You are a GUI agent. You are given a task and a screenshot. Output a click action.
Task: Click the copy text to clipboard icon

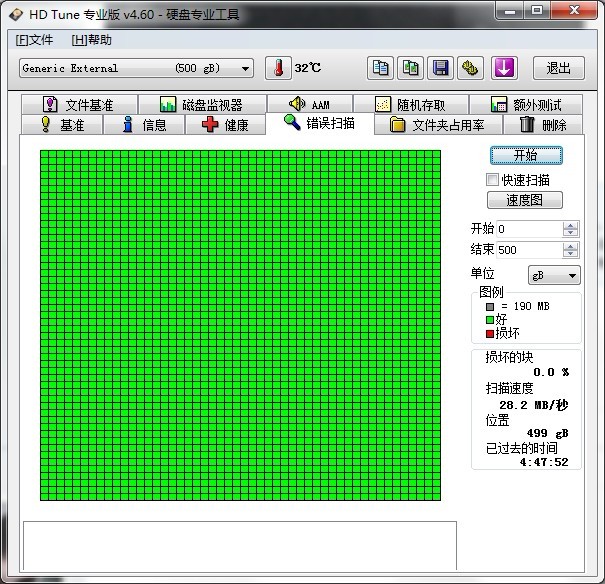pos(380,68)
